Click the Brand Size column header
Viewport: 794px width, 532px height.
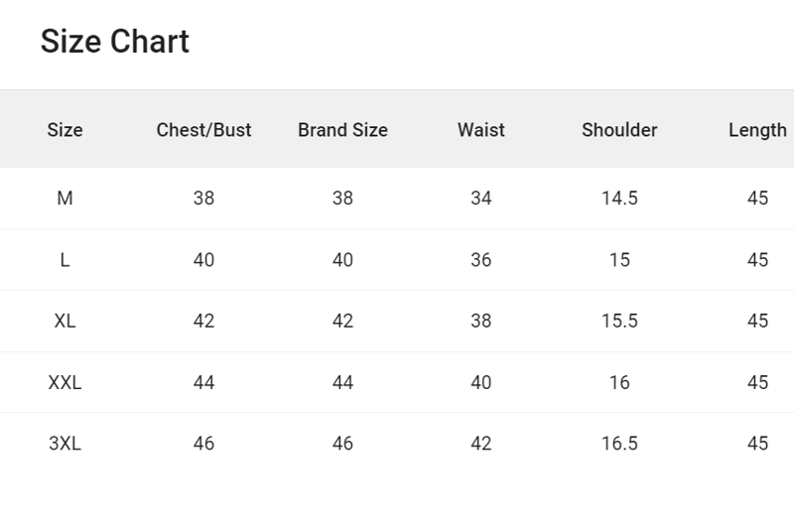point(342,130)
